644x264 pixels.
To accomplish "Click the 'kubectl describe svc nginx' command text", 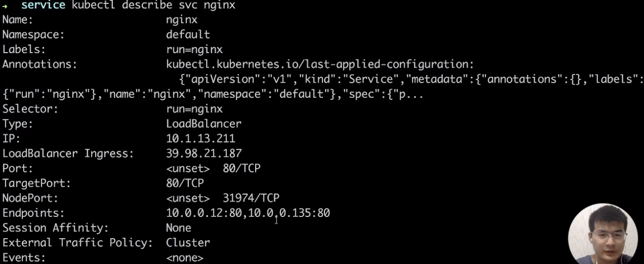I will [154, 5].
